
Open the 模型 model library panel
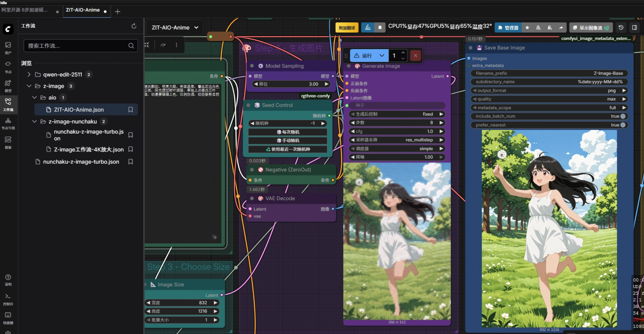pyautogui.click(x=8, y=86)
